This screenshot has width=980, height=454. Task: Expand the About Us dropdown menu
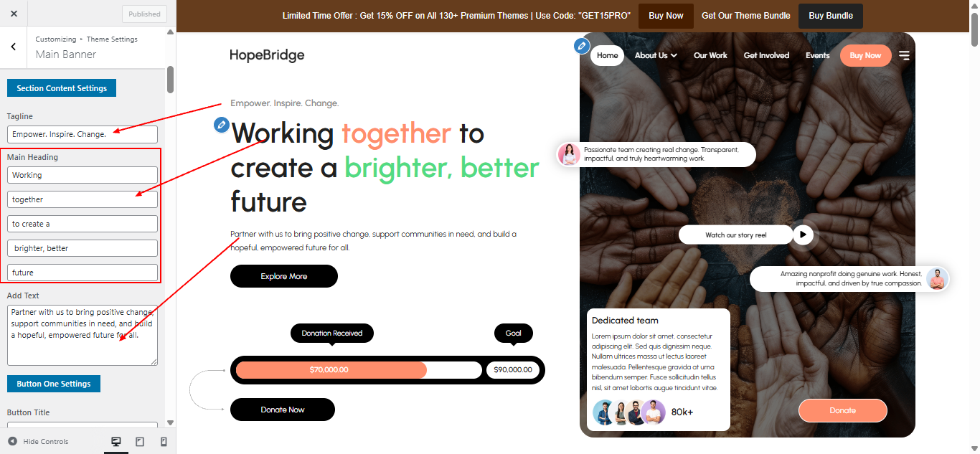click(x=656, y=55)
